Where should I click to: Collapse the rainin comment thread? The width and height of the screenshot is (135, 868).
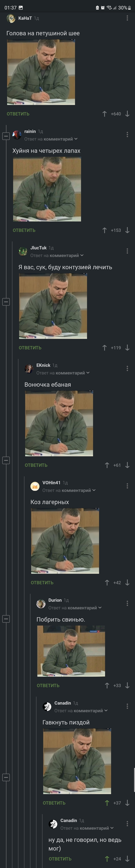click(x=6, y=136)
